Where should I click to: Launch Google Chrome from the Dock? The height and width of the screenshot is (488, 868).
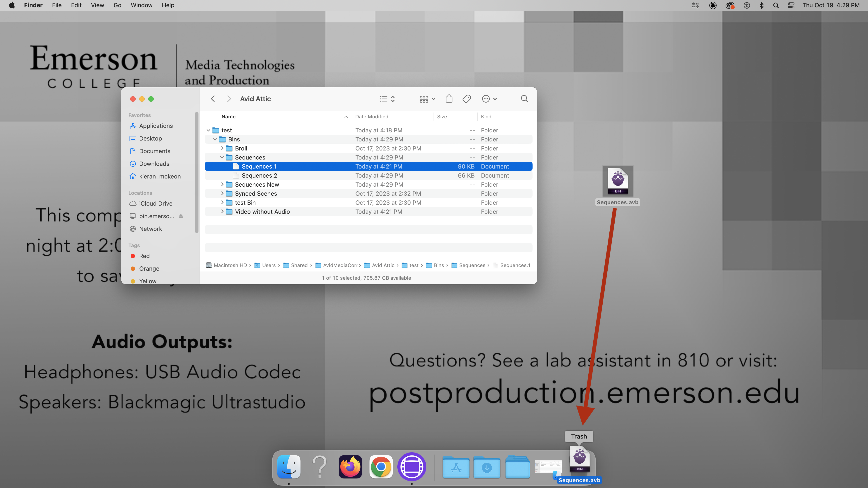point(381,467)
